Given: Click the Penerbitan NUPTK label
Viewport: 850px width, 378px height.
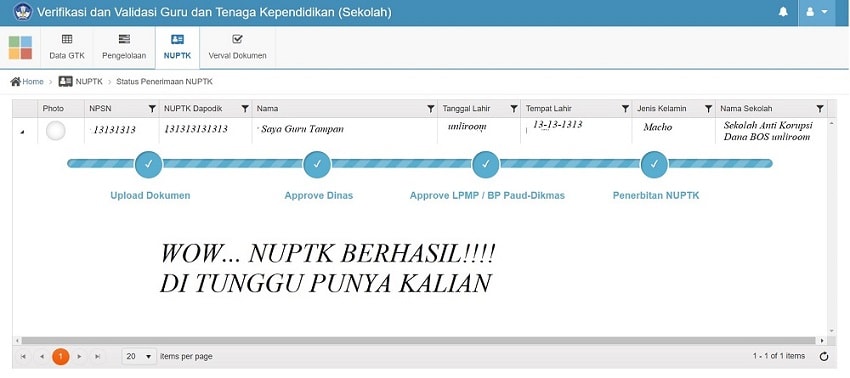Looking at the screenshot, I should tap(656, 195).
